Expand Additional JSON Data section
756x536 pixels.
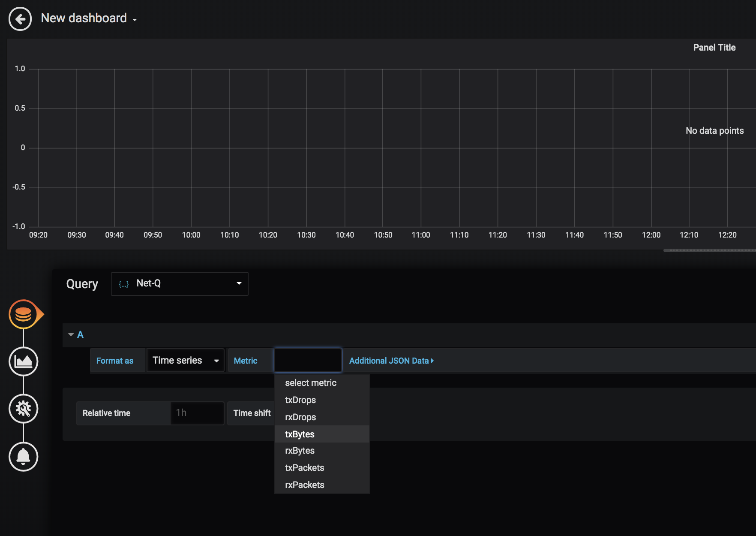pyautogui.click(x=391, y=361)
